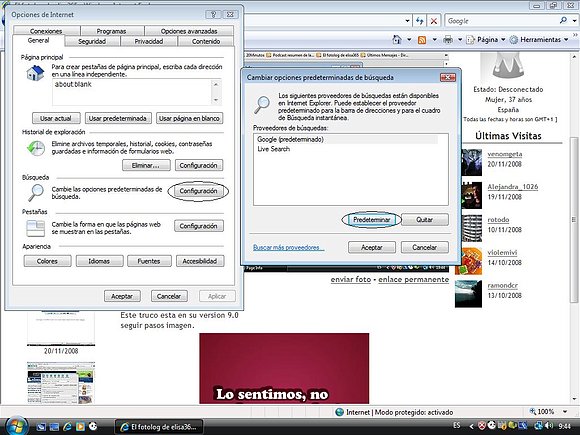
Task: Open the enviar foto link
Action: 351,279
